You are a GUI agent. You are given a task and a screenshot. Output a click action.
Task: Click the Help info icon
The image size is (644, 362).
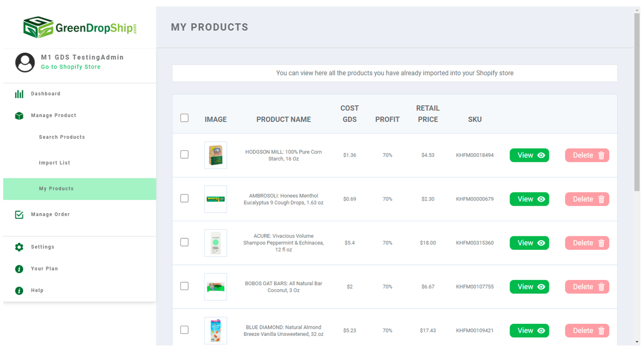coord(19,290)
